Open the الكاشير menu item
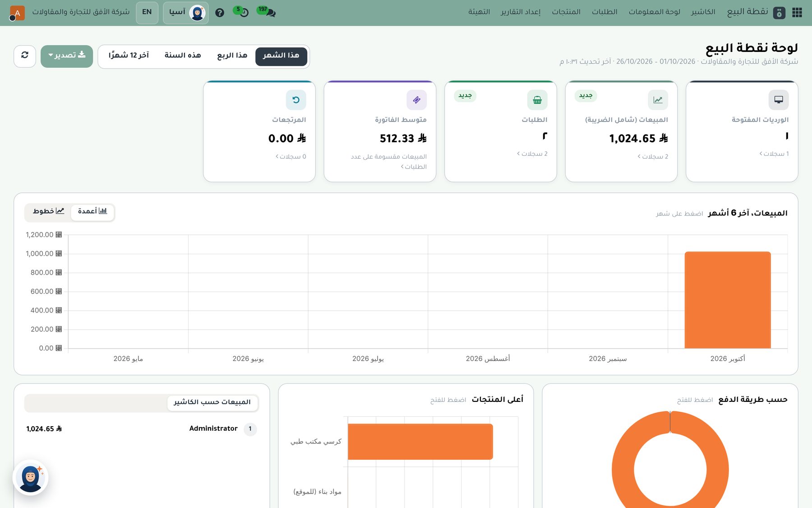 click(703, 12)
